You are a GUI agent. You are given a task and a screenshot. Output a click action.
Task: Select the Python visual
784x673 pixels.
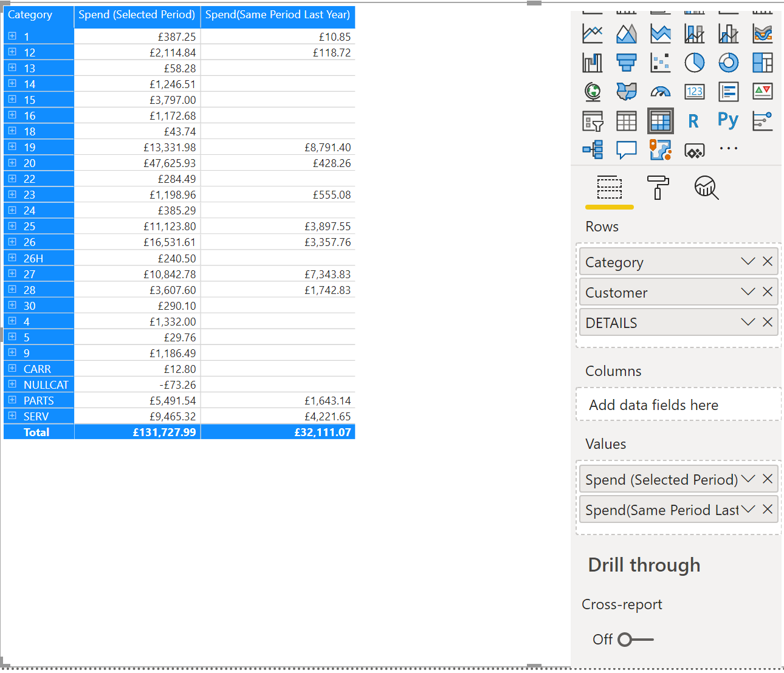point(728,120)
